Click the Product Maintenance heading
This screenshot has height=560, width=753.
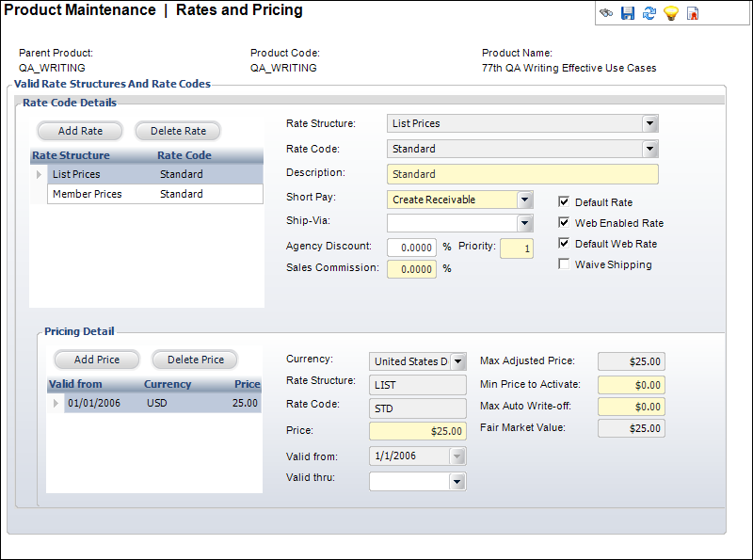tap(78, 10)
